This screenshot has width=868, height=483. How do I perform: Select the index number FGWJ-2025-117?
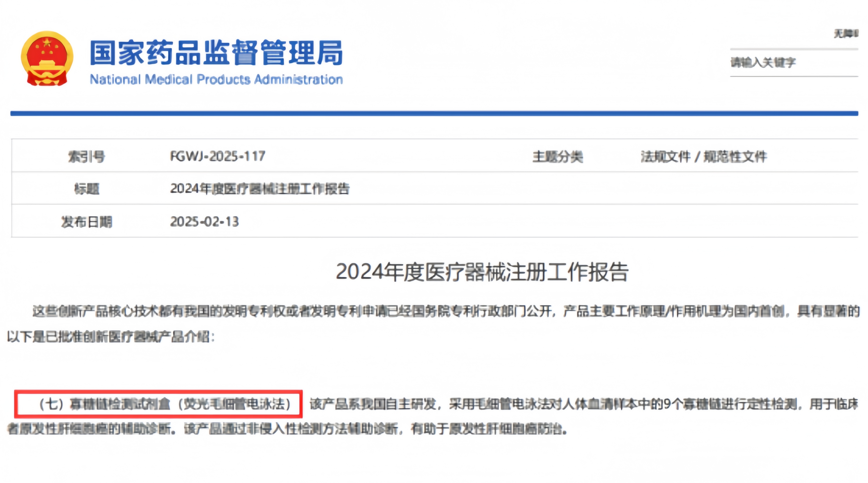click(218, 156)
